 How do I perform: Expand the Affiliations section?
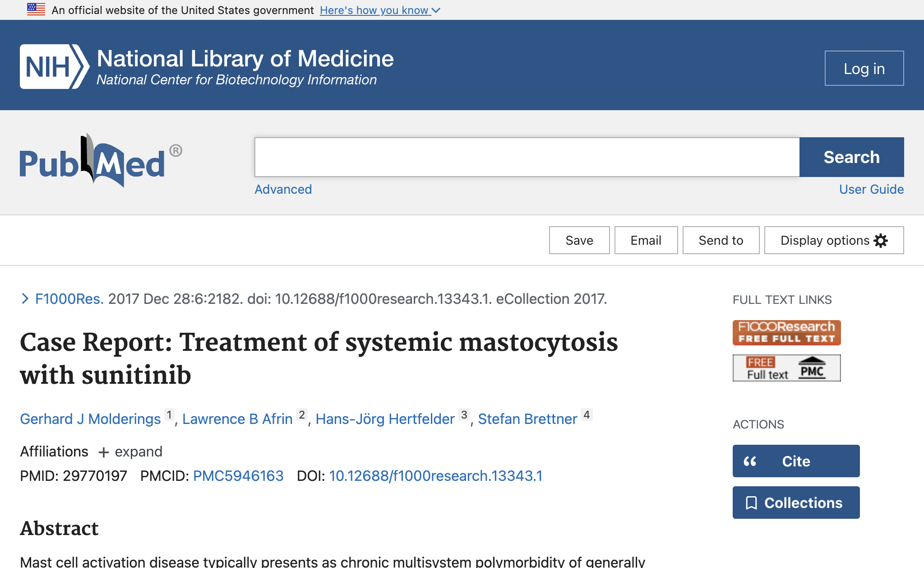tap(130, 452)
